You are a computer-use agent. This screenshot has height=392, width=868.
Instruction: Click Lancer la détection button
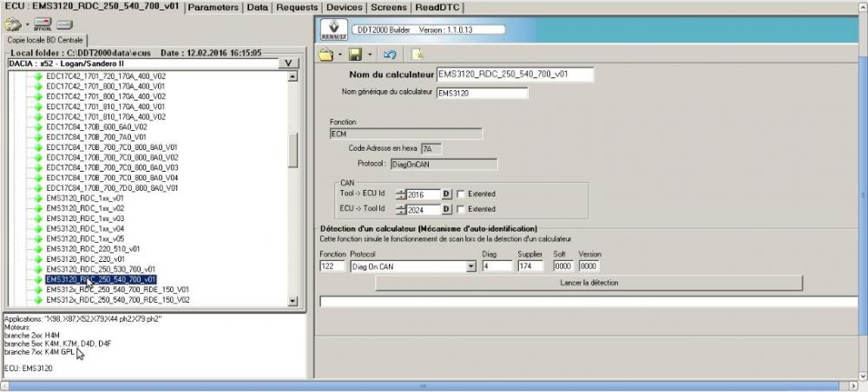(589, 283)
